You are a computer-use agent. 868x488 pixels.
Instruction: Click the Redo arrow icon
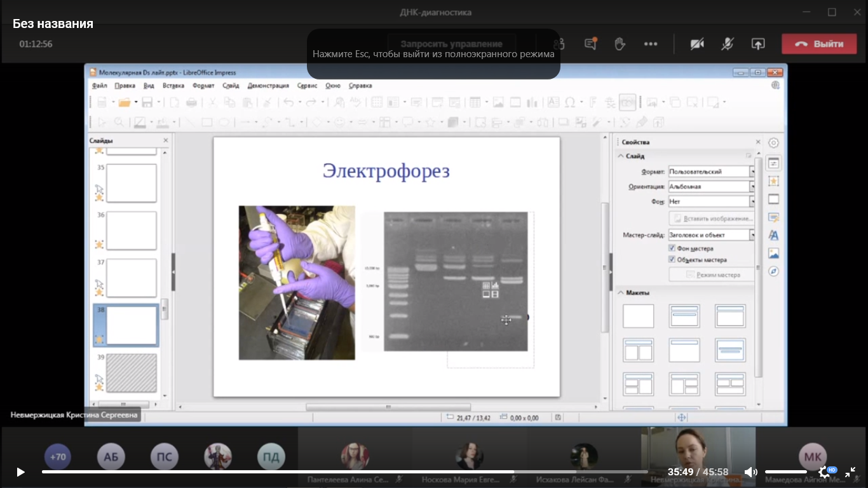[x=311, y=102]
